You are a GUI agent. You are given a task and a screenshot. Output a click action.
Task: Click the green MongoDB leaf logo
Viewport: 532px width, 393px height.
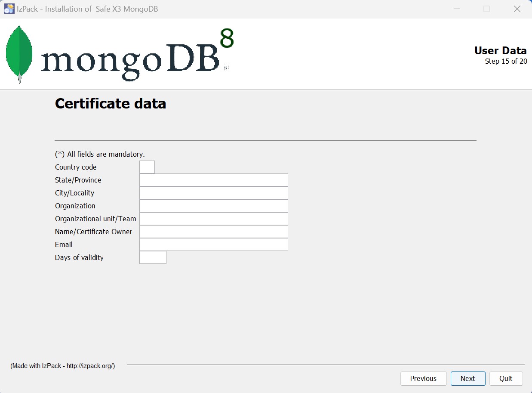[x=19, y=54]
